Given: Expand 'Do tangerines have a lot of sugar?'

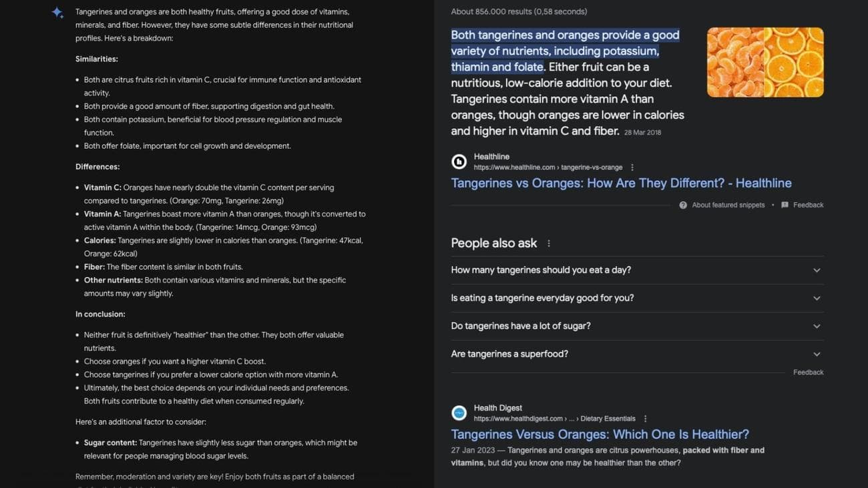Looking at the screenshot, I should click(817, 326).
